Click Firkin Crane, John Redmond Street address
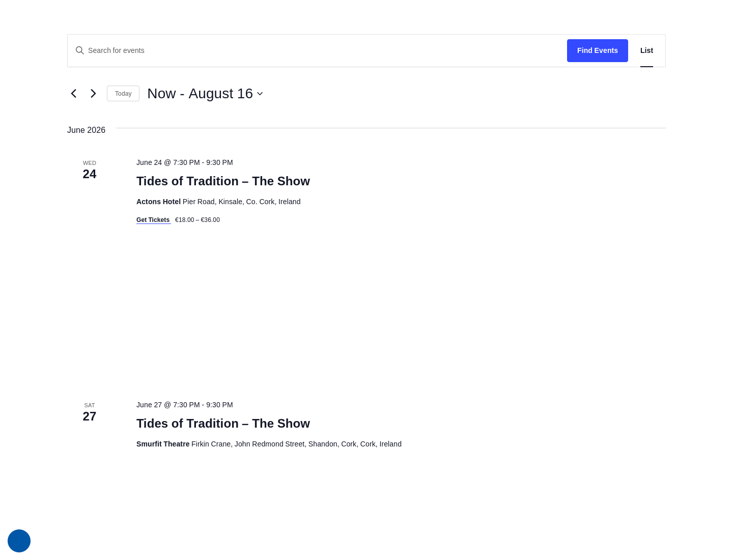 click(x=296, y=444)
